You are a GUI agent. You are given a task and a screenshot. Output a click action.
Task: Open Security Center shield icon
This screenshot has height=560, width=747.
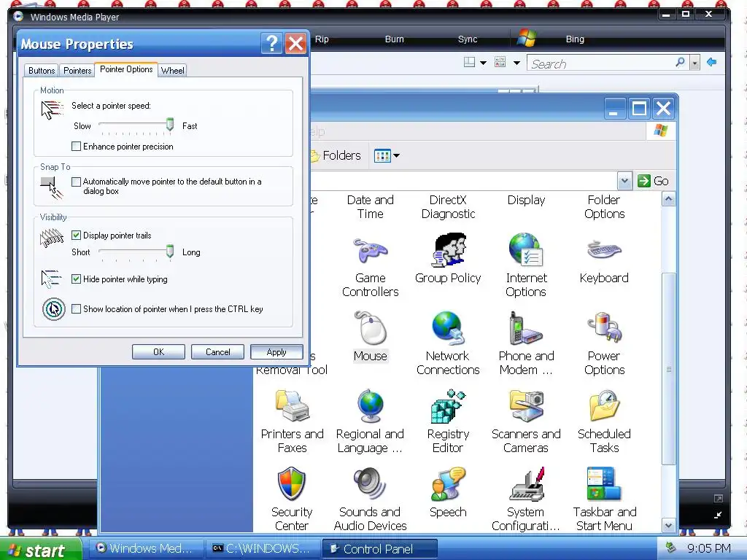[292, 484]
